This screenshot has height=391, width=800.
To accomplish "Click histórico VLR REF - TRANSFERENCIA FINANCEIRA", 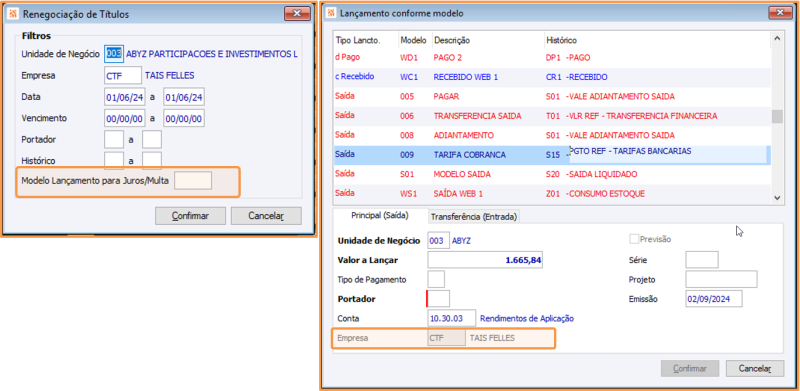I will (x=643, y=116).
